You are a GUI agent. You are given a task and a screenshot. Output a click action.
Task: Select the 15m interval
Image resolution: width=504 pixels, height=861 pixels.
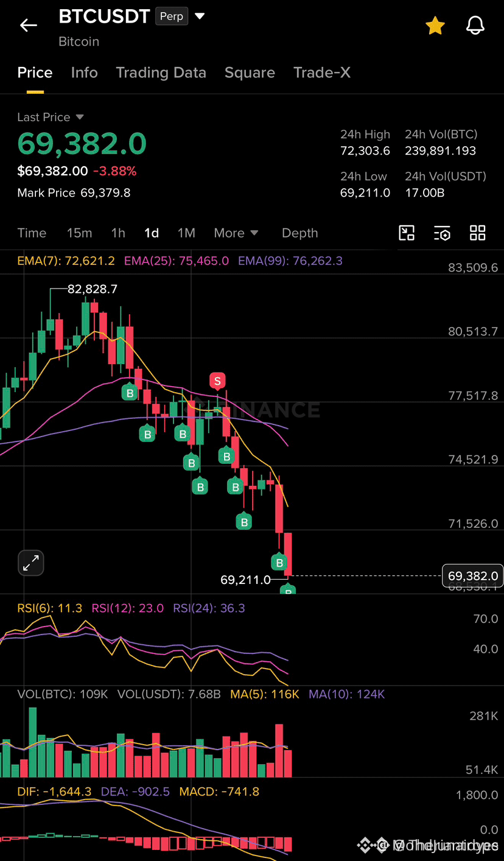[79, 233]
